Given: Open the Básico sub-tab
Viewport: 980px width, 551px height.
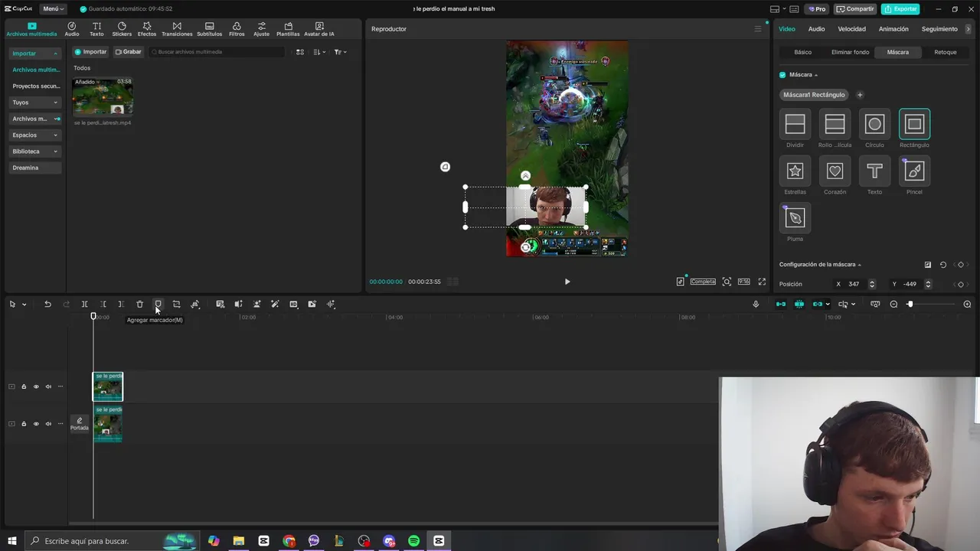Looking at the screenshot, I should coord(802,52).
